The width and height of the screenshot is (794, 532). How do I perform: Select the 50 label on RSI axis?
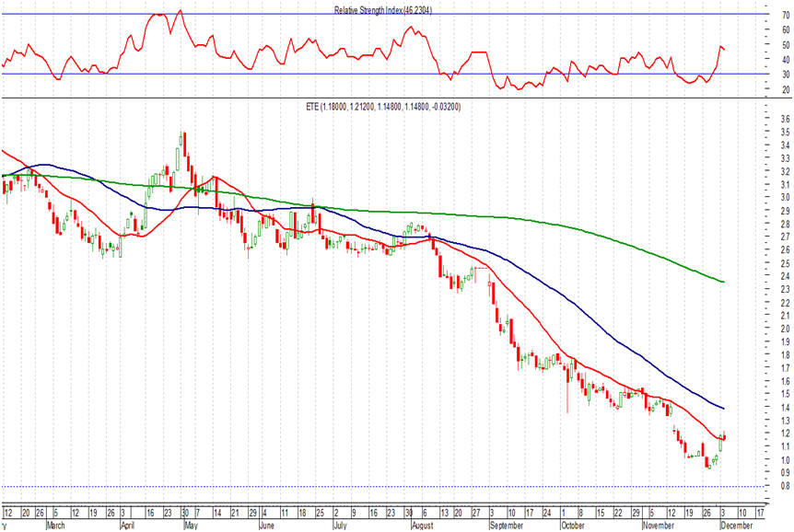[x=786, y=45]
